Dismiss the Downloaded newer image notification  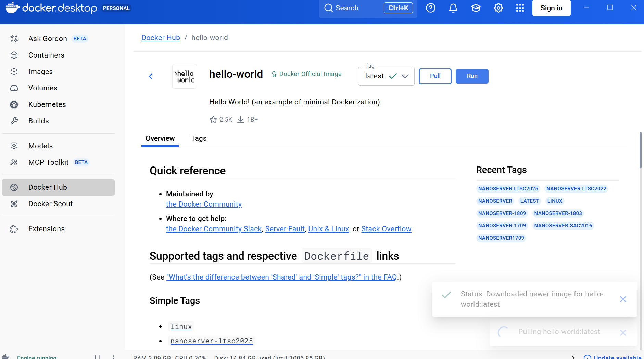click(623, 299)
